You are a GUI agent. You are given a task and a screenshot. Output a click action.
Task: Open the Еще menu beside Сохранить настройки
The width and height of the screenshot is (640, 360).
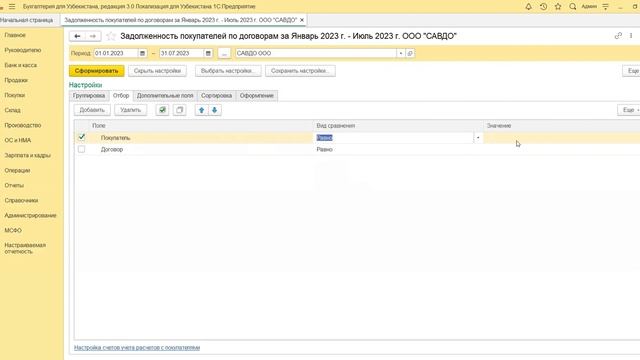click(632, 71)
